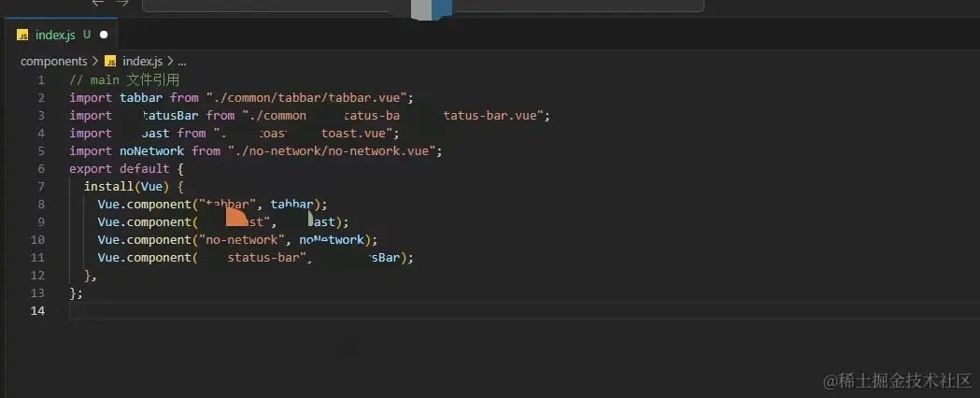
Task: Click 'export default {' on line 6
Action: tap(126, 169)
